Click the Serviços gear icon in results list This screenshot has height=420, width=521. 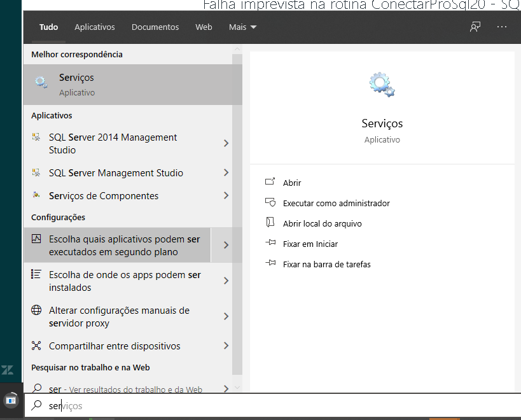click(x=41, y=82)
